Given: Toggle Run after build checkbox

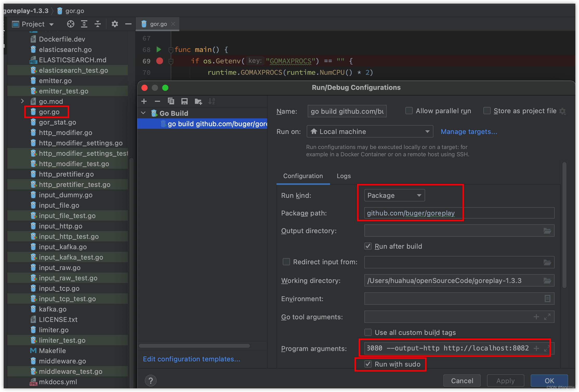Looking at the screenshot, I should 368,246.
